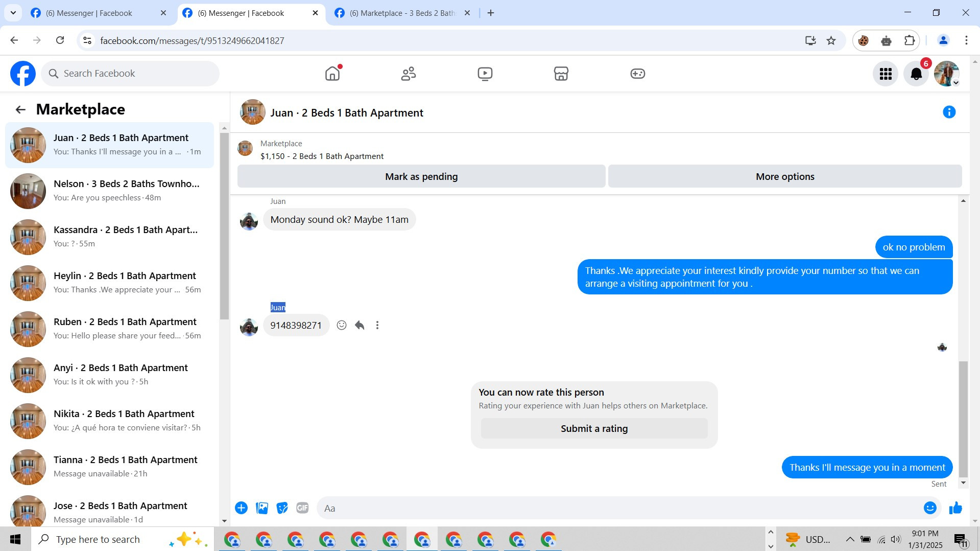
Task: Click the browser address bar URL
Action: (192, 40)
